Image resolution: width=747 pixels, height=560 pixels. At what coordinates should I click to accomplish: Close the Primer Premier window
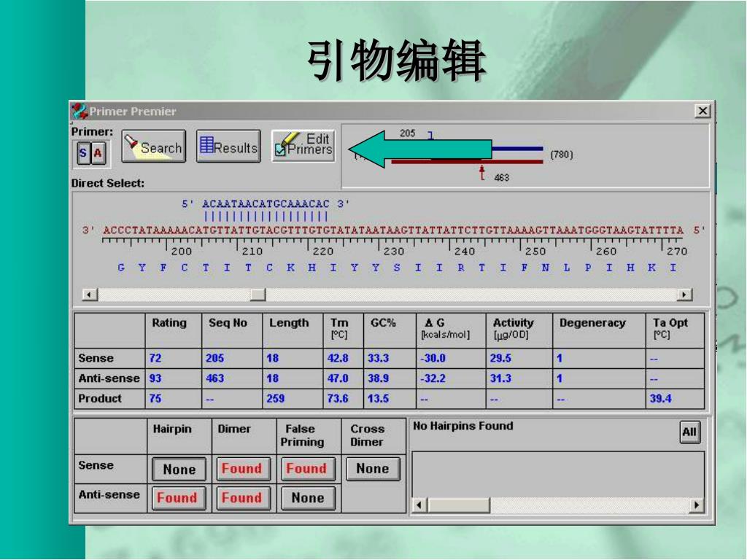click(703, 111)
